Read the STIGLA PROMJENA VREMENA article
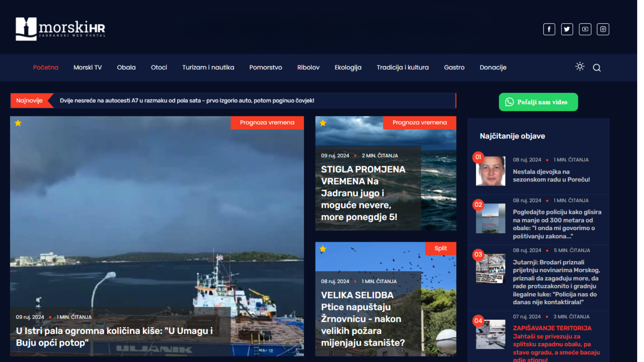This screenshot has width=644, height=362. [x=363, y=193]
